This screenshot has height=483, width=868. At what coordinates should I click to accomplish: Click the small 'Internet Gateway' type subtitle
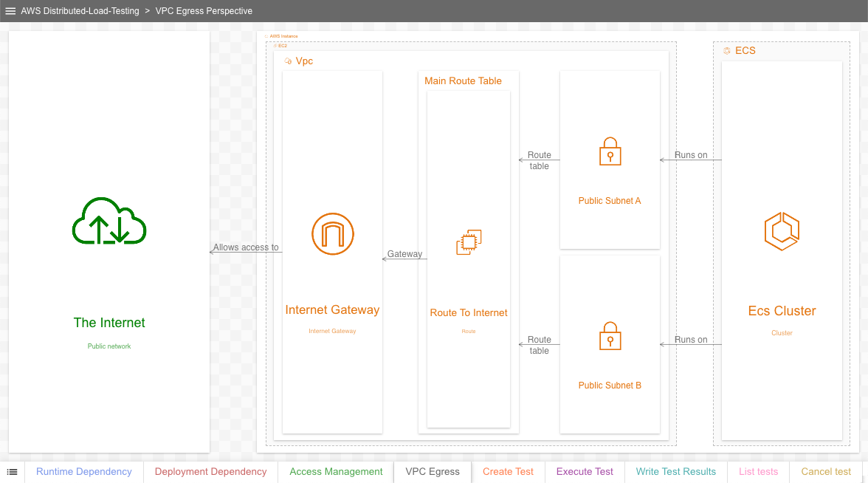(x=332, y=331)
